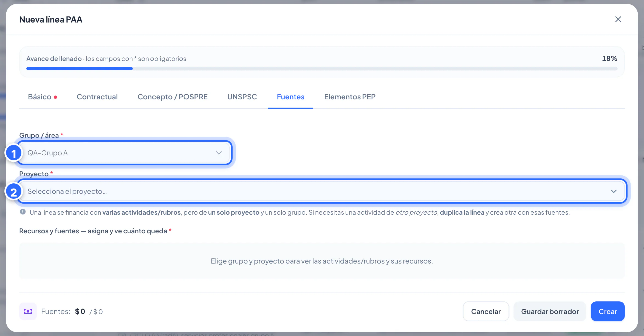
Task: Click the Cancelar button
Action: [x=486, y=311]
